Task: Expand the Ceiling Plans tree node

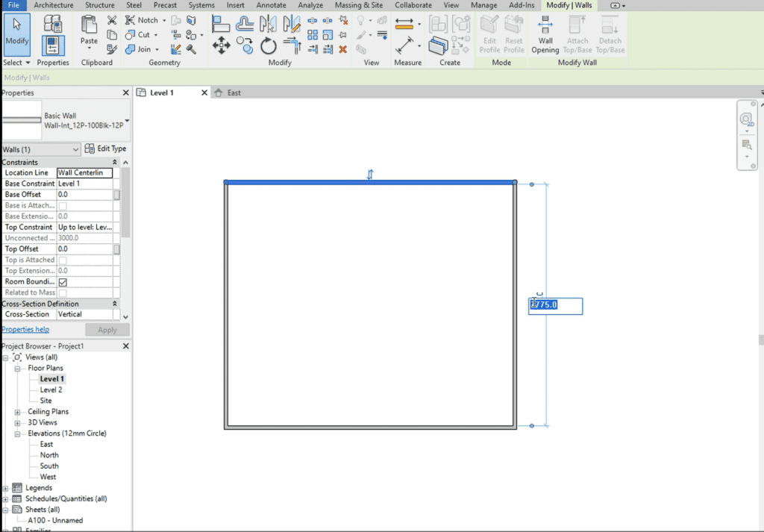Action: [x=18, y=412]
